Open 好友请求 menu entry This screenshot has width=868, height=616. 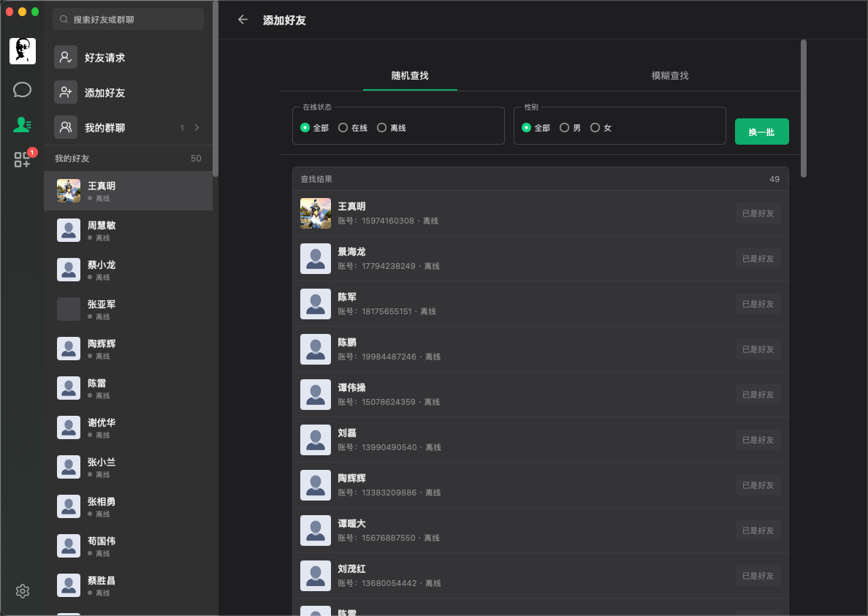click(x=128, y=57)
